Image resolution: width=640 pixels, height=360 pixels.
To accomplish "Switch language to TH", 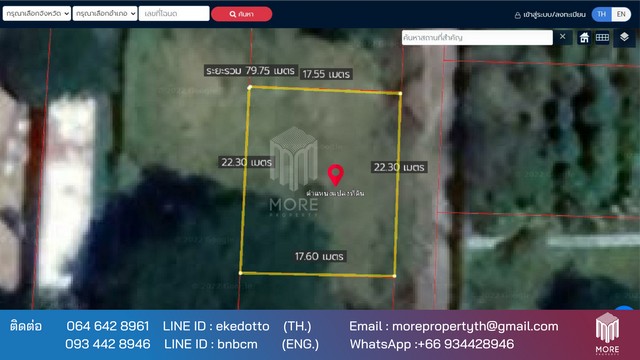I will click(x=601, y=14).
